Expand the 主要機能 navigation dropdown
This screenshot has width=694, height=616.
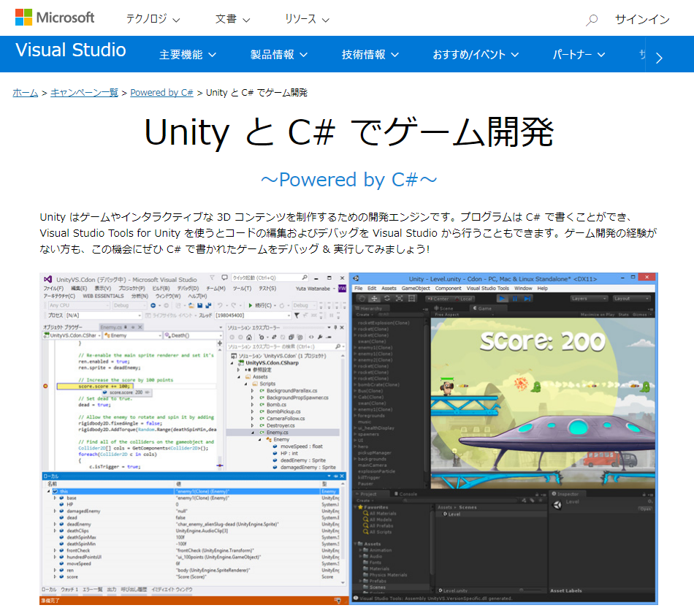point(188,55)
